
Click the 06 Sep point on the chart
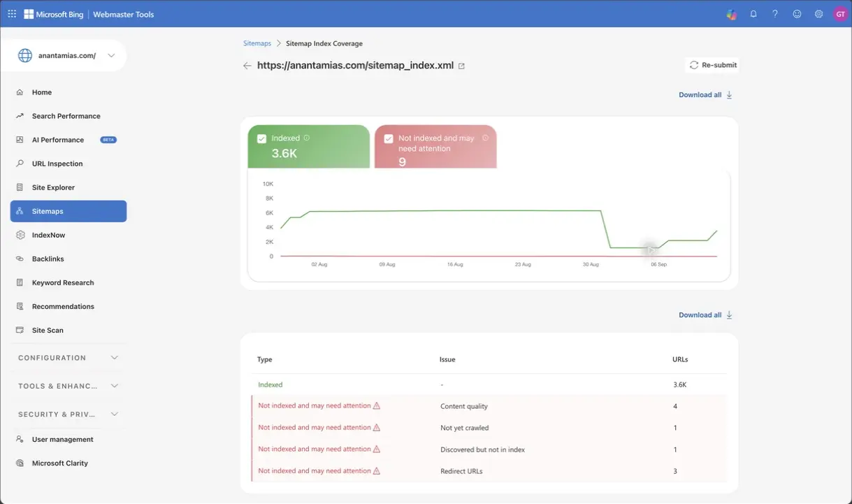(x=658, y=247)
